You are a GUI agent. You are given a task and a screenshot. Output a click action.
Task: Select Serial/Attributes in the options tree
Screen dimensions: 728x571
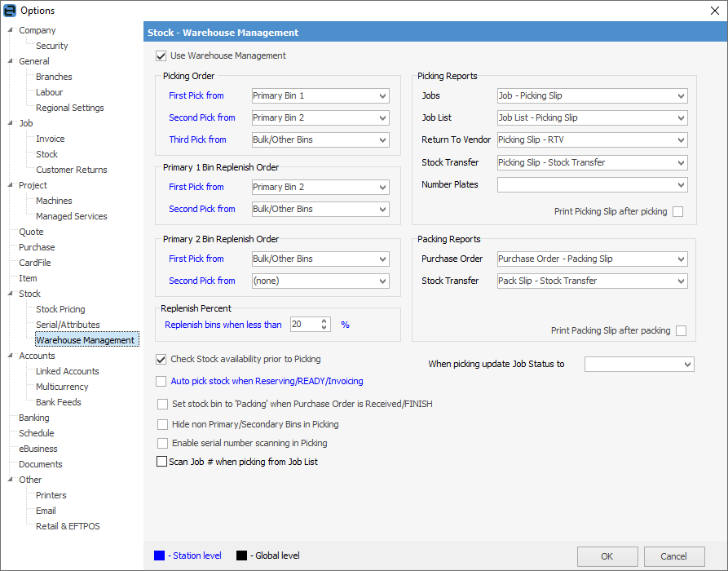(68, 325)
